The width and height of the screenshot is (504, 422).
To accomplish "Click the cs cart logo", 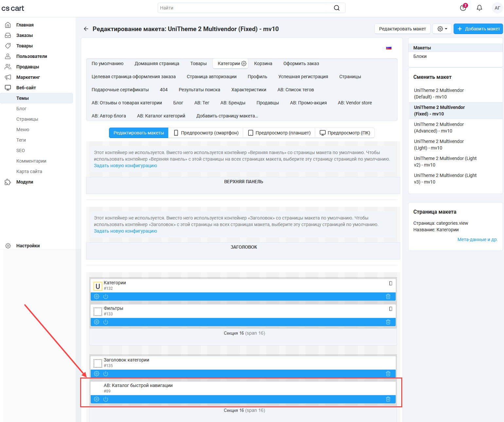I will [x=13, y=8].
